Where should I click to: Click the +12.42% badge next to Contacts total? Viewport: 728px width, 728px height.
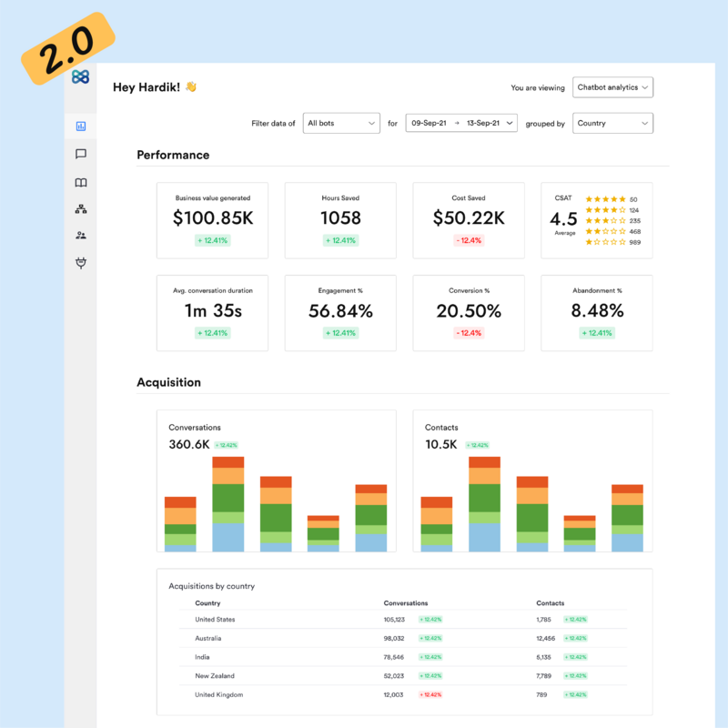(477, 445)
